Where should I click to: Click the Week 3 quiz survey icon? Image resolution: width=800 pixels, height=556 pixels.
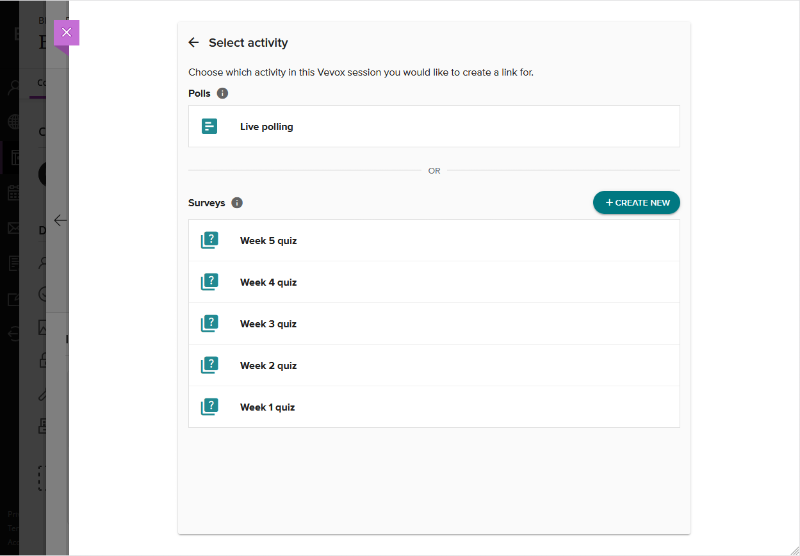tap(209, 324)
